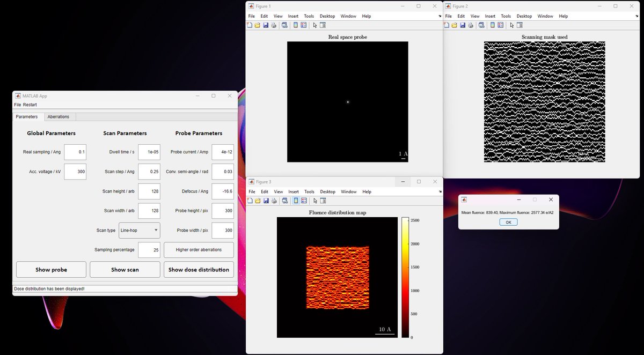
Task: Click the Show probe button
Action: (x=52, y=270)
